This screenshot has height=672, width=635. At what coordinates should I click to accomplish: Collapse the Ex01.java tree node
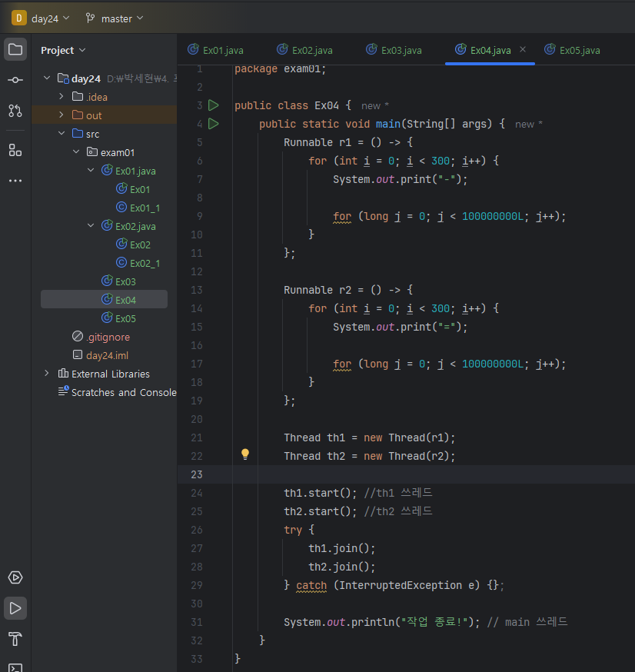click(91, 170)
